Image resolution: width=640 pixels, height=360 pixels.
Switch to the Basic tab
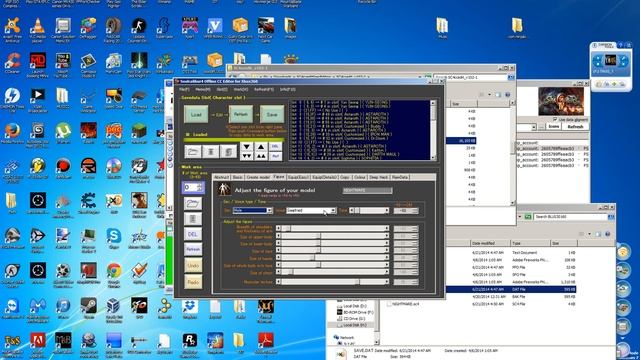(238, 177)
